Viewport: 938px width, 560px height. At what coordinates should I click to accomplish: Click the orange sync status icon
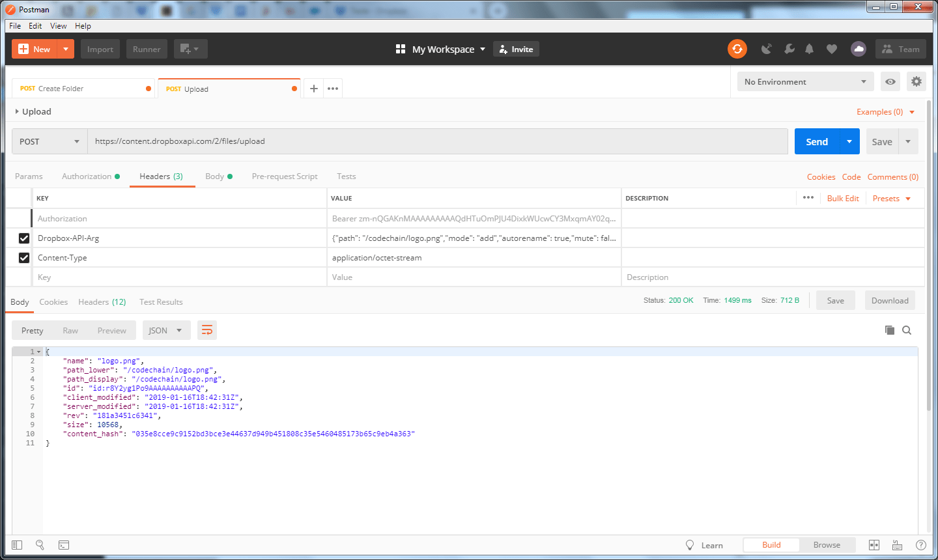(737, 49)
